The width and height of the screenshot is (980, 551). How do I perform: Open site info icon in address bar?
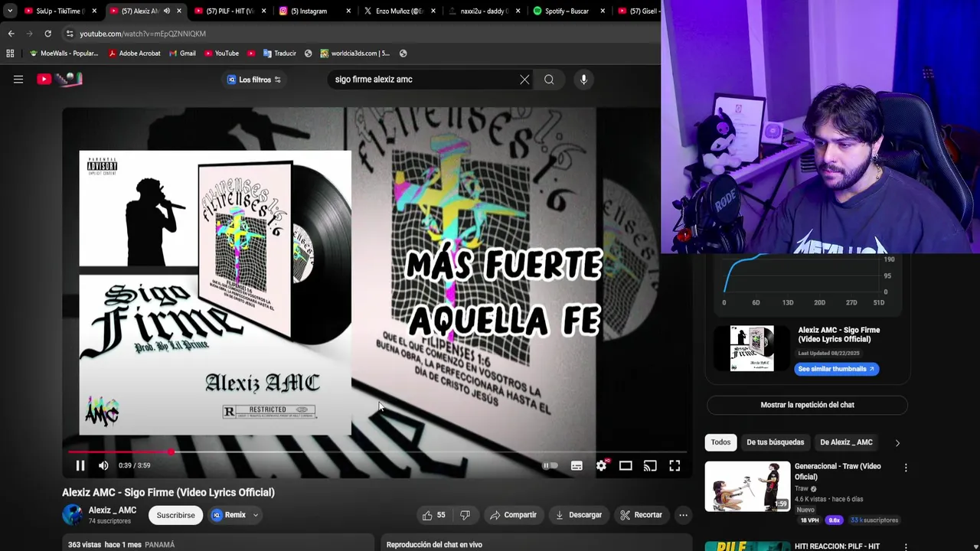70,34
